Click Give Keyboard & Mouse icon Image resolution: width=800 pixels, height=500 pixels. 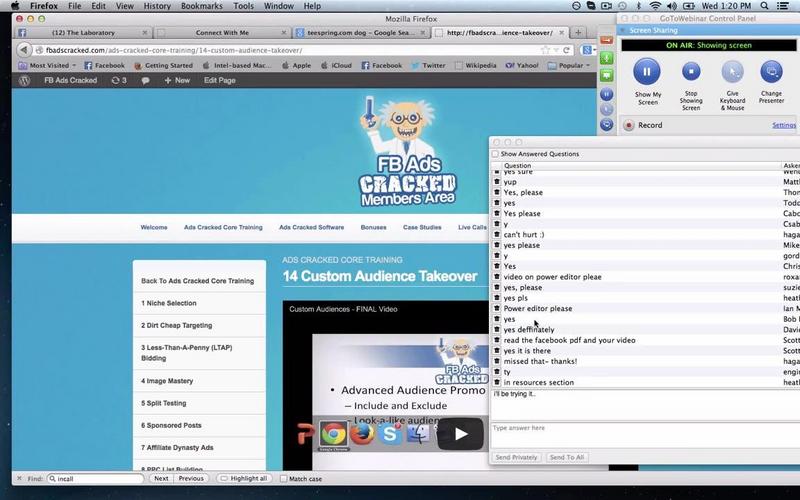tap(732, 72)
